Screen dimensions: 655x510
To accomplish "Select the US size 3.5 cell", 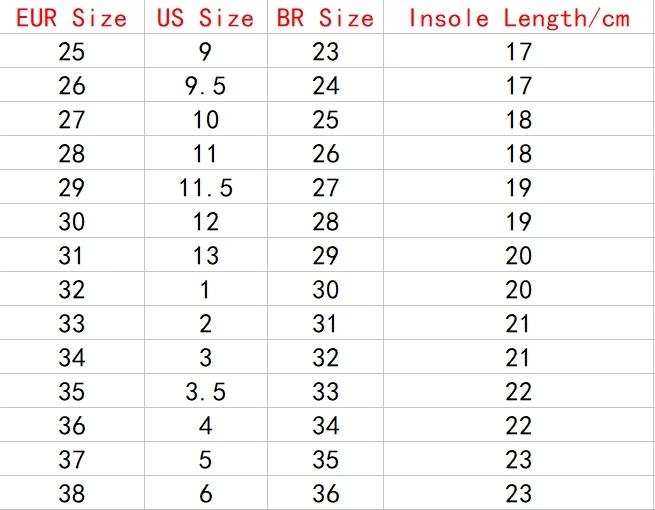I will click(x=206, y=391).
